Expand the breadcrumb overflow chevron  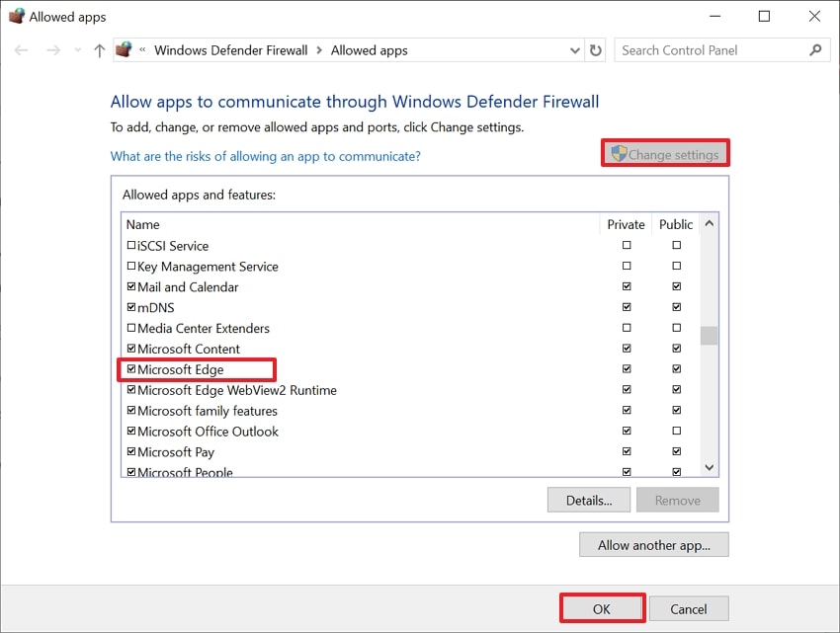tap(140, 50)
